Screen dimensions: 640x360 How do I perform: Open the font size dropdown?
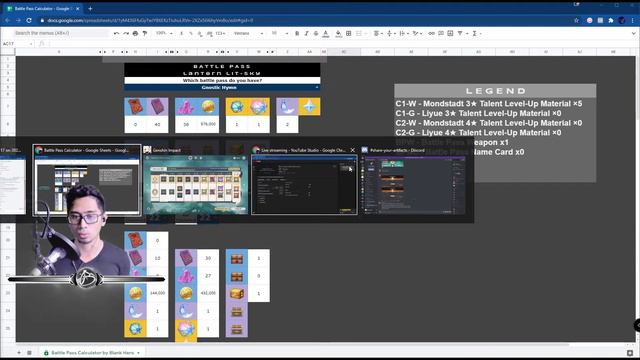point(280,33)
